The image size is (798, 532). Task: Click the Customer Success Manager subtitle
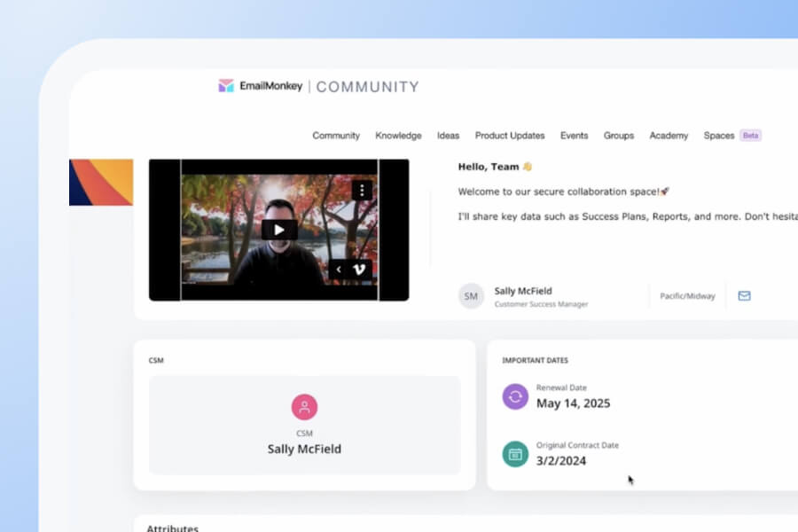pos(541,304)
